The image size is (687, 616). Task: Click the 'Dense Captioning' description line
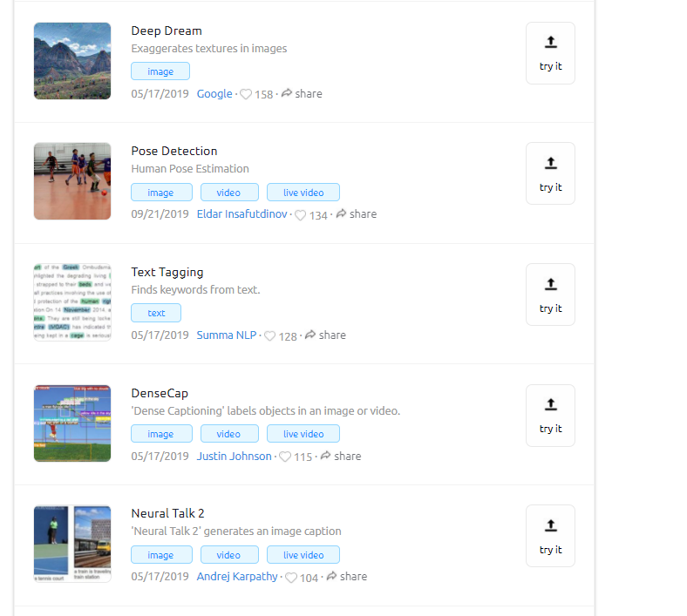point(266,411)
